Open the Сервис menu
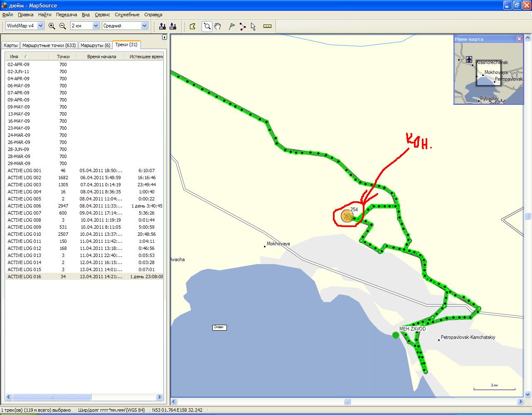The height and width of the screenshot is (415, 532). pos(102,15)
